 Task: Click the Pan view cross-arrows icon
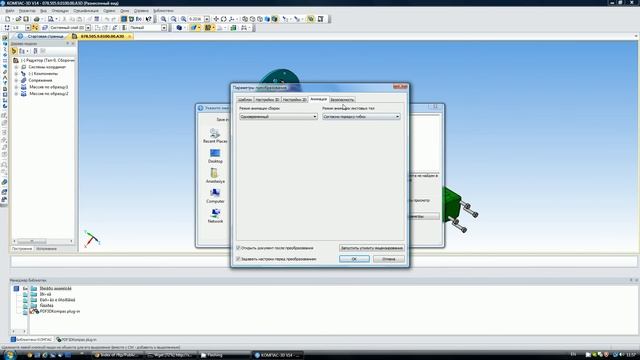[216, 19]
